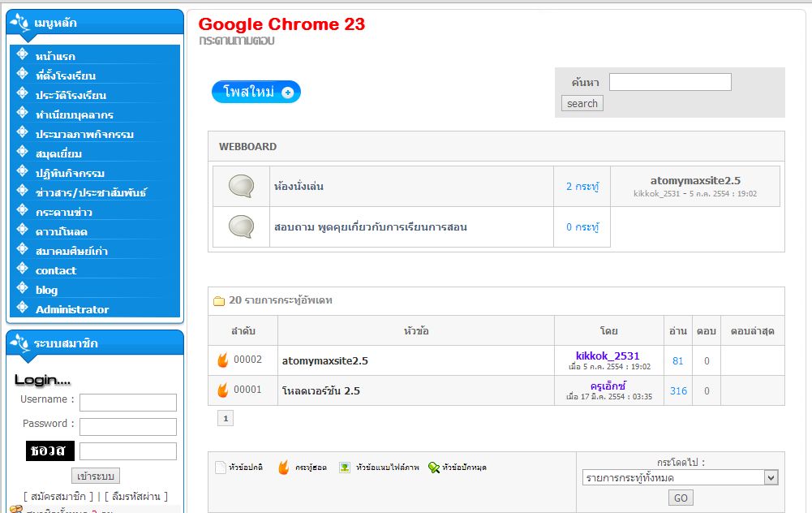Click the ค้นหา search input field
The width and height of the screenshot is (812, 513).
click(x=670, y=82)
